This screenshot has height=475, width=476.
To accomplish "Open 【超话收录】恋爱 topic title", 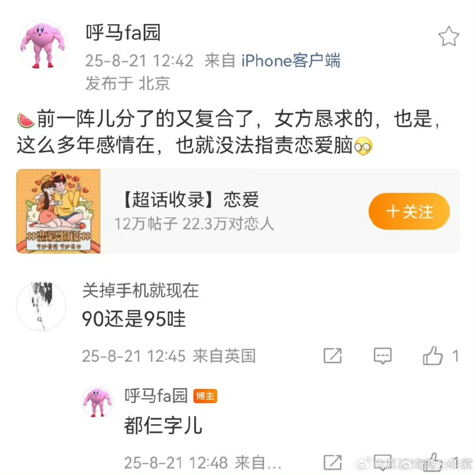I will [191, 200].
